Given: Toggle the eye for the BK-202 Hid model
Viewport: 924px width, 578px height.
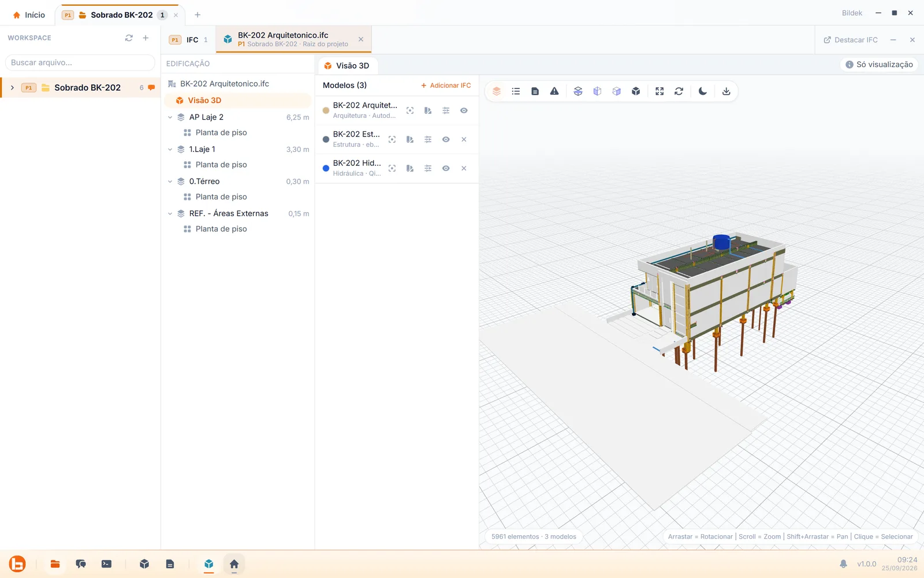Looking at the screenshot, I should click(446, 168).
